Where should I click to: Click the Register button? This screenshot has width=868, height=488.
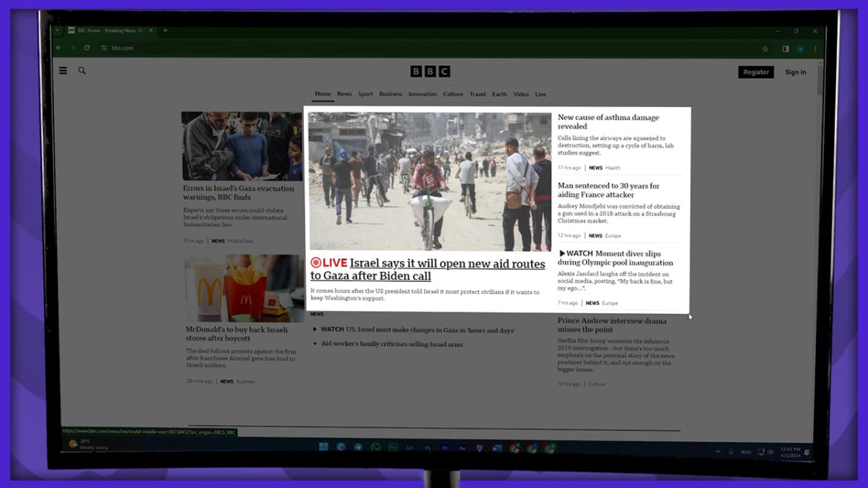(756, 72)
